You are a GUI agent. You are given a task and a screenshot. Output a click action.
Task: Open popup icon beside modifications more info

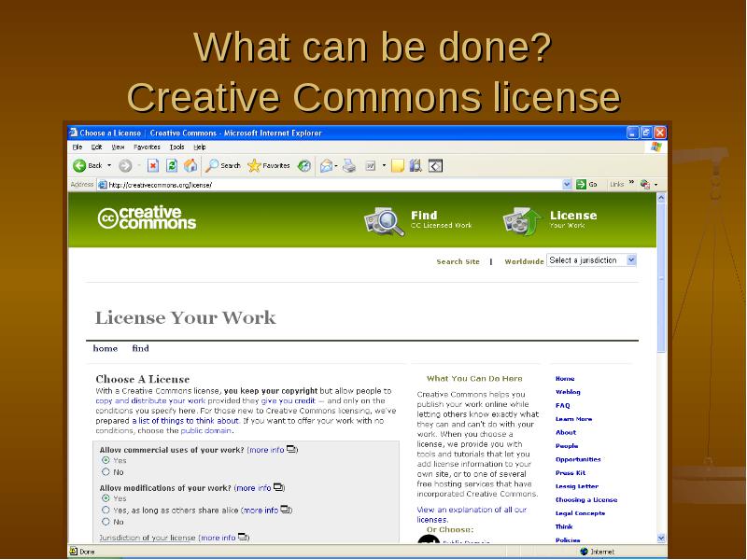(278, 487)
